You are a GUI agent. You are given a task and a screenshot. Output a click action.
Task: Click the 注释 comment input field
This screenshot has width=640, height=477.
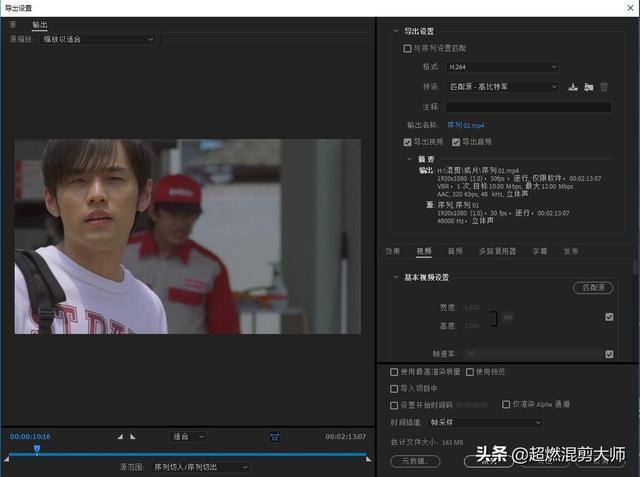pyautogui.click(x=529, y=107)
